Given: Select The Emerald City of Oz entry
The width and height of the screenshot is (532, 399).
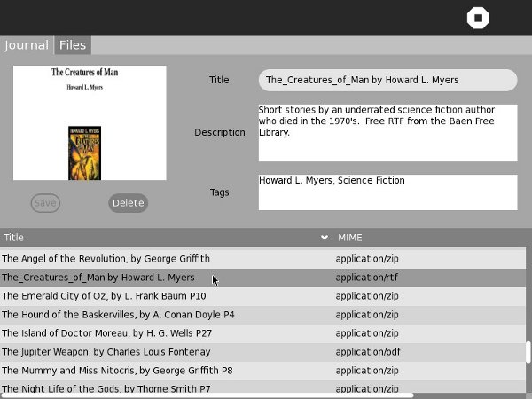Looking at the screenshot, I should coord(104,296).
